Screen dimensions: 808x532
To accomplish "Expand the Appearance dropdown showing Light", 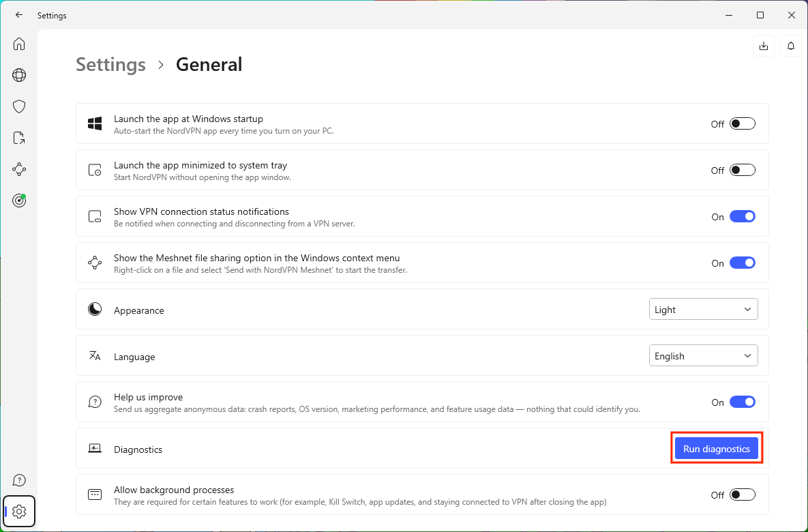I will pyautogui.click(x=703, y=310).
